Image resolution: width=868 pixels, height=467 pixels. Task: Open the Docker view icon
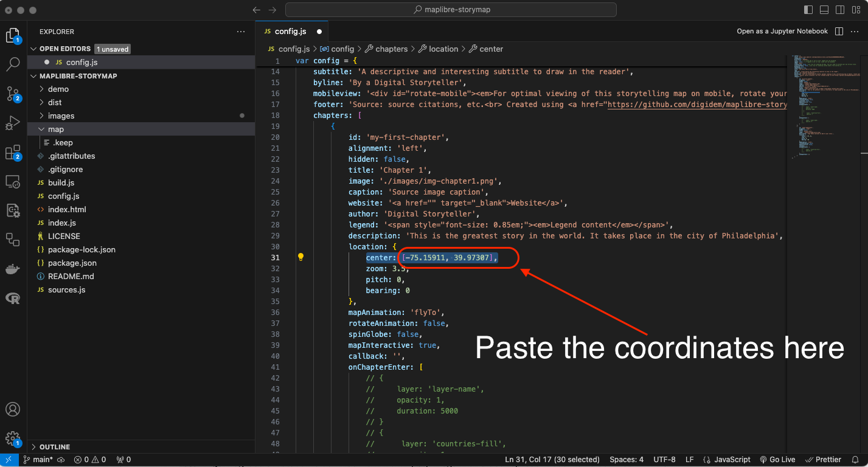pos(13,269)
